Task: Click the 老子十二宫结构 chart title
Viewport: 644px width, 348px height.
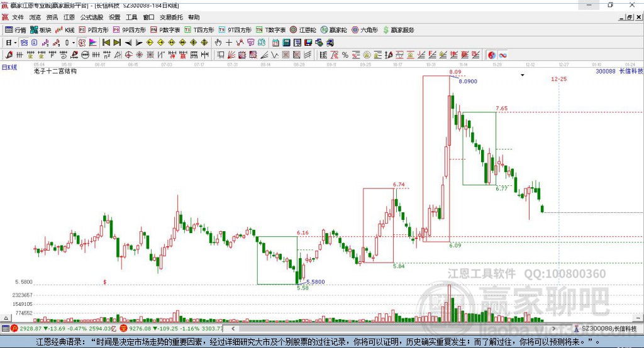Action: [55, 71]
